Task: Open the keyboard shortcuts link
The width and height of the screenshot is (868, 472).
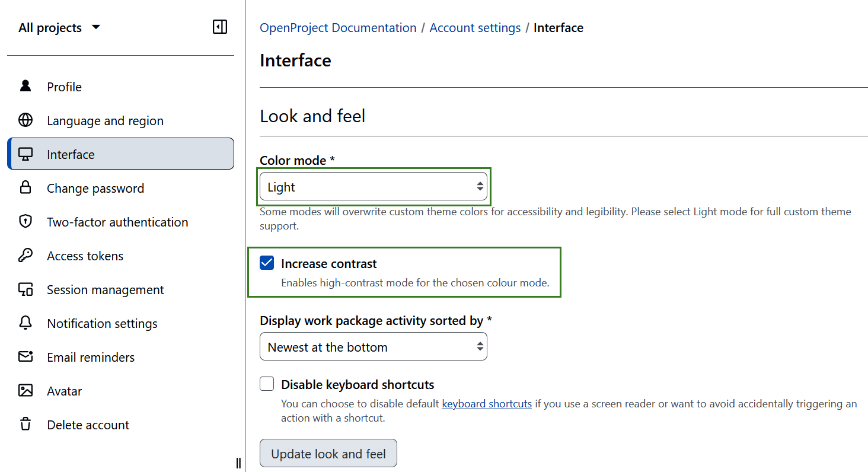Action: [x=486, y=403]
